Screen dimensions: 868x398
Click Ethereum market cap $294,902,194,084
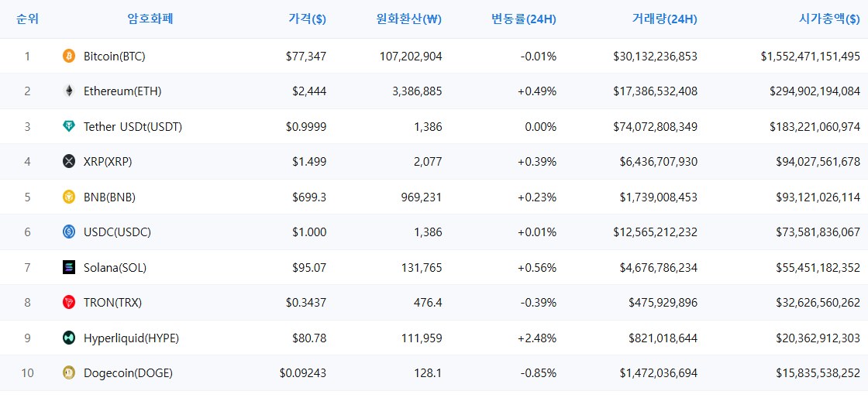815,91
